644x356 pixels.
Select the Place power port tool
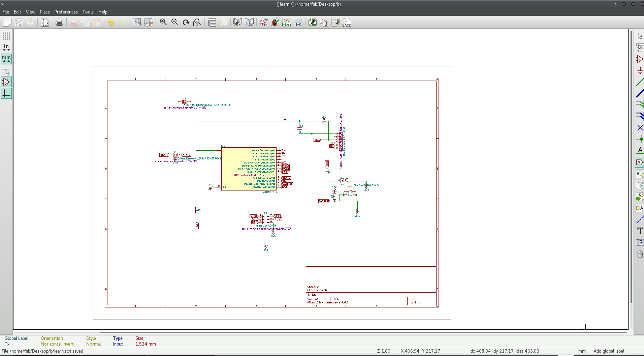[x=640, y=71]
